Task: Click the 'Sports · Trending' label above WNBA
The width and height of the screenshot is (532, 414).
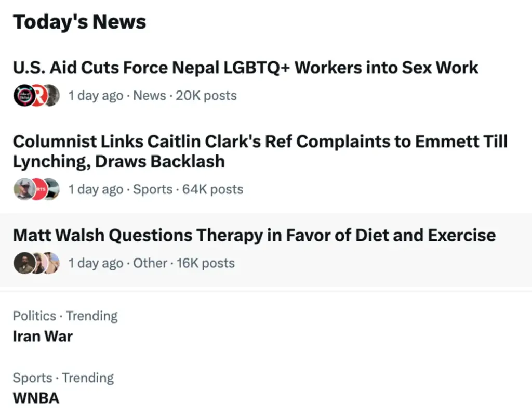Action: pos(63,378)
